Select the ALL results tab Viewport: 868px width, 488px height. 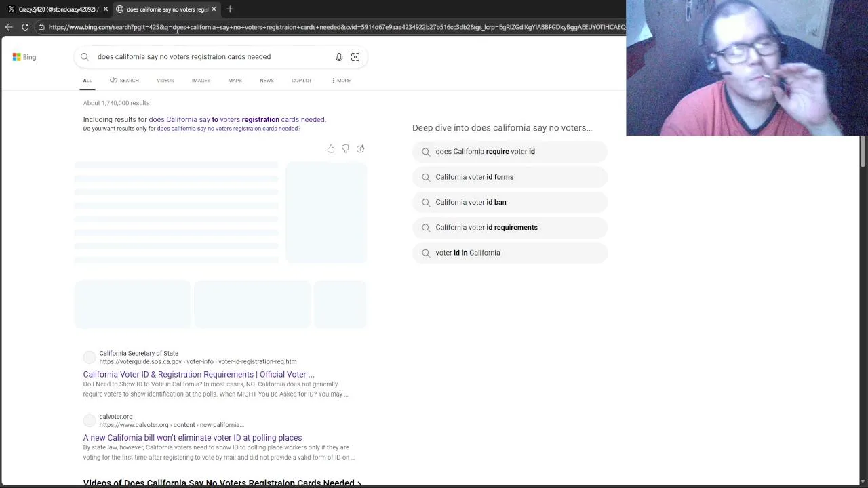[x=87, y=80]
